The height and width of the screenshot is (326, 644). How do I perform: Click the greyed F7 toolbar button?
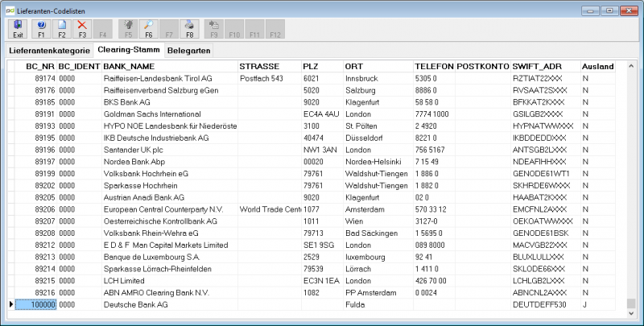coord(169,29)
